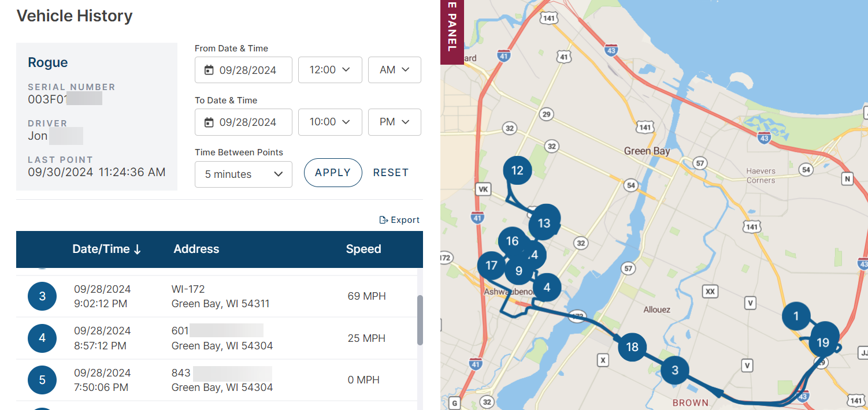Select row badge number 4 in table

[42, 338]
